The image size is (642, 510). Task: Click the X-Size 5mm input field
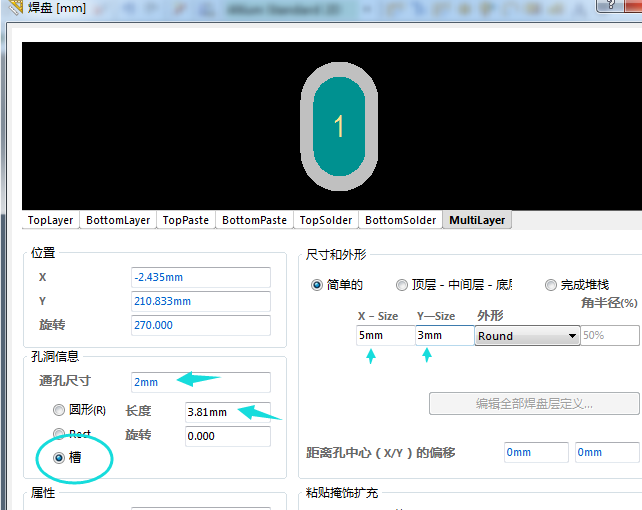pyautogui.click(x=385, y=336)
